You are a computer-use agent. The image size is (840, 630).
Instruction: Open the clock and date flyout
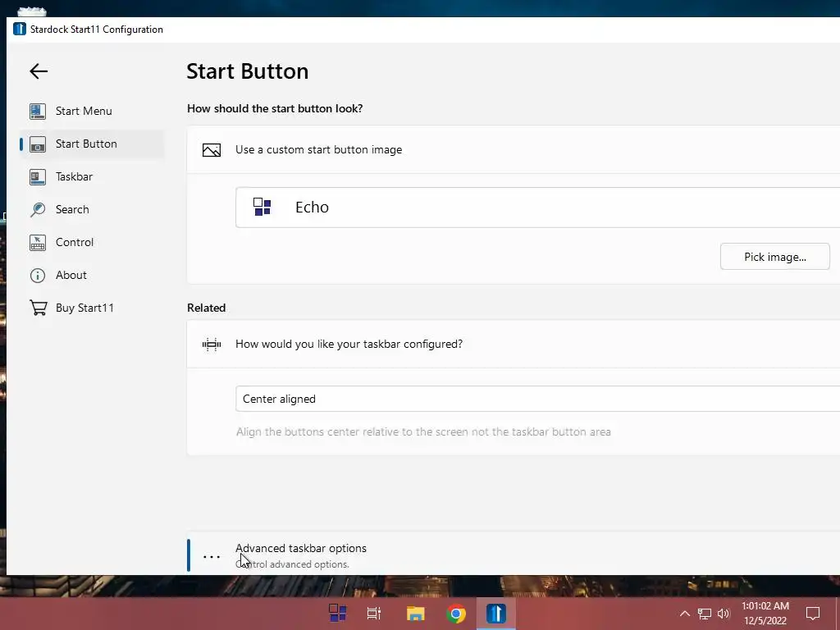click(765, 614)
